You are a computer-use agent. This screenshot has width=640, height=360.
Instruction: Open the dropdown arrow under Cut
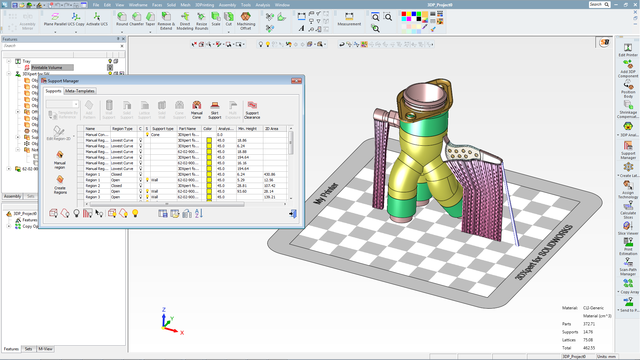pyautogui.click(x=229, y=32)
